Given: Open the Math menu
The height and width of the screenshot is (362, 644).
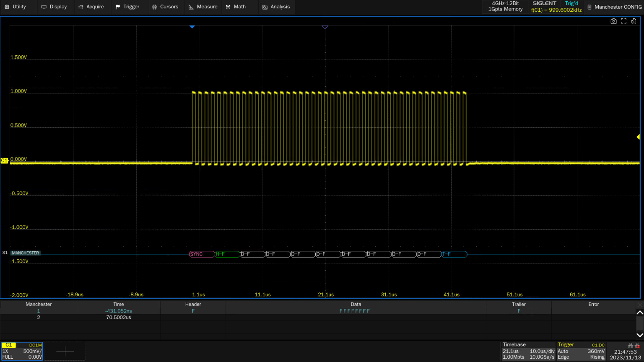Looking at the screenshot, I should coord(236,7).
